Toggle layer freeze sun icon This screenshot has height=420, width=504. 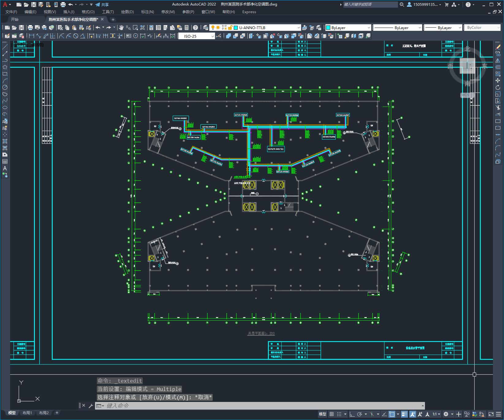[x=218, y=28]
